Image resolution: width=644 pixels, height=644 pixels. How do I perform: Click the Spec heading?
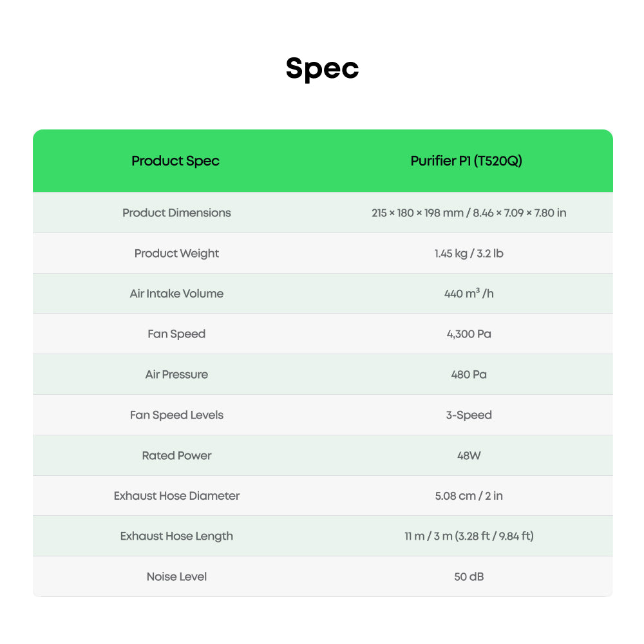pyautogui.click(x=323, y=69)
